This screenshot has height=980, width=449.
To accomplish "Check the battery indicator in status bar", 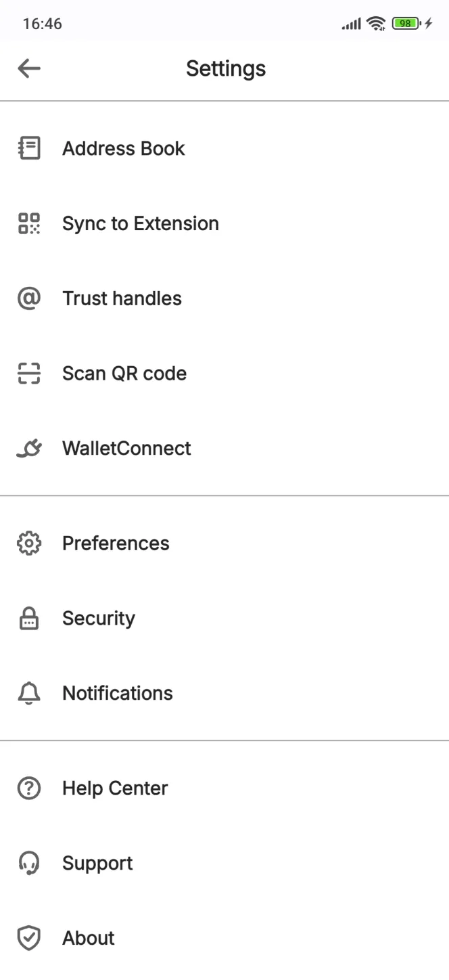I will 405,22.
